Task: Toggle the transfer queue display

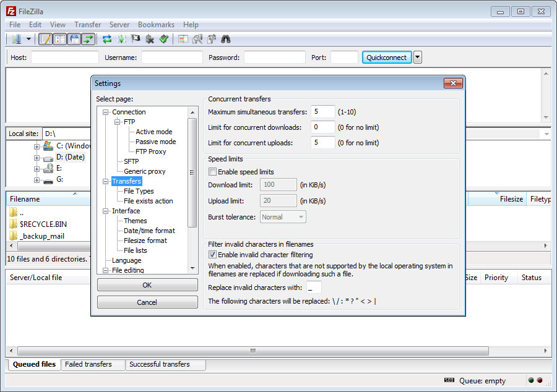Action: pyautogui.click(x=88, y=39)
